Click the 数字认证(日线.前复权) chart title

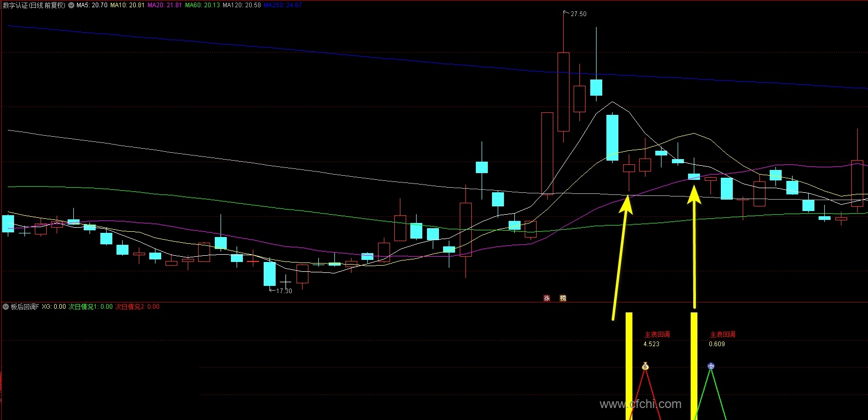coord(34,5)
